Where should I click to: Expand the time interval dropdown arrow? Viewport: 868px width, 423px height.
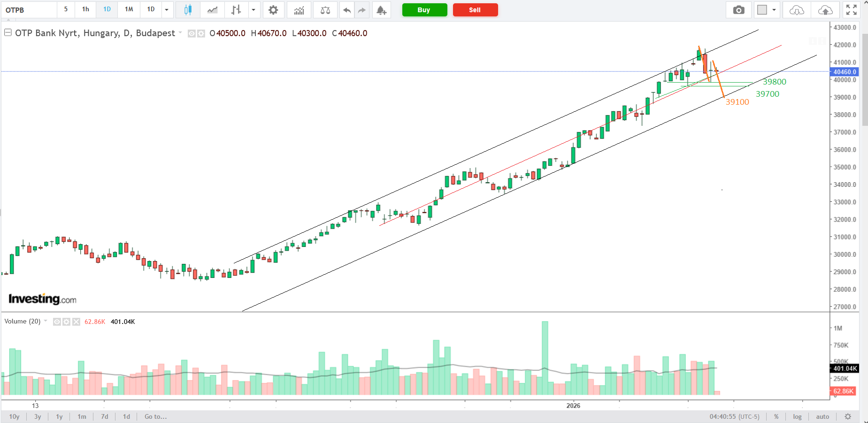tap(167, 10)
